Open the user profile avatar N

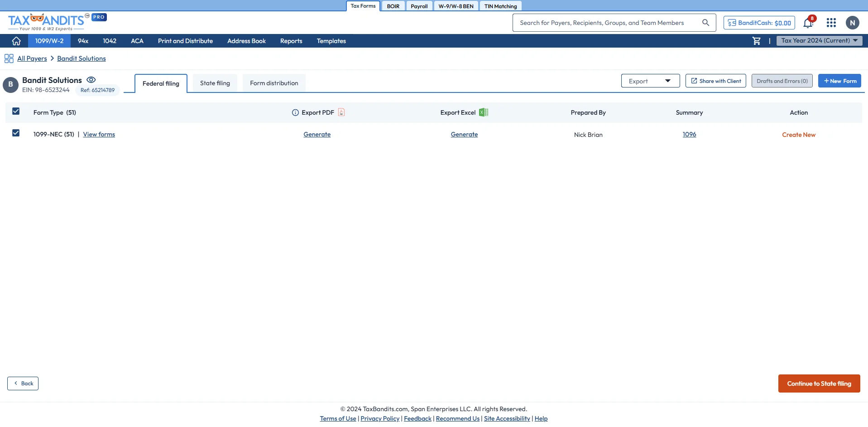[853, 23]
